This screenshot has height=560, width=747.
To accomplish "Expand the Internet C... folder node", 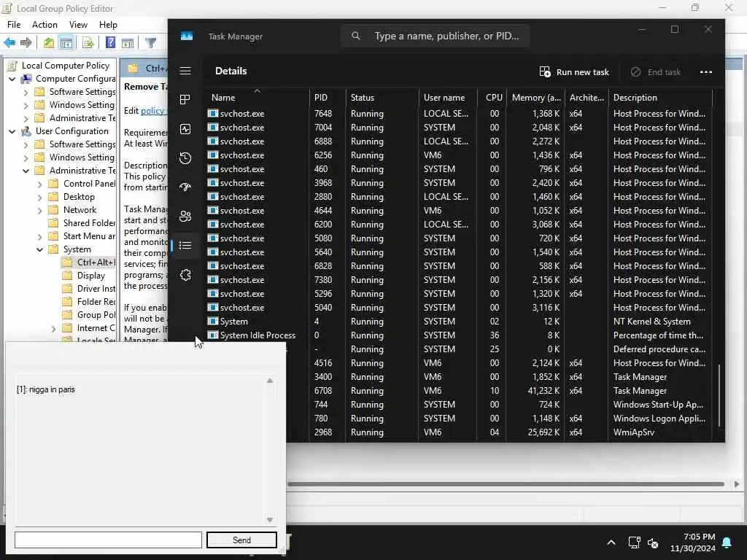I will [x=54, y=329].
